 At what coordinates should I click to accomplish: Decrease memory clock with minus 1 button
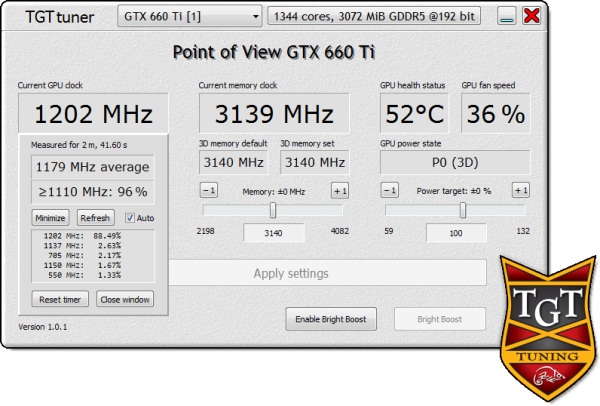[x=209, y=190]
